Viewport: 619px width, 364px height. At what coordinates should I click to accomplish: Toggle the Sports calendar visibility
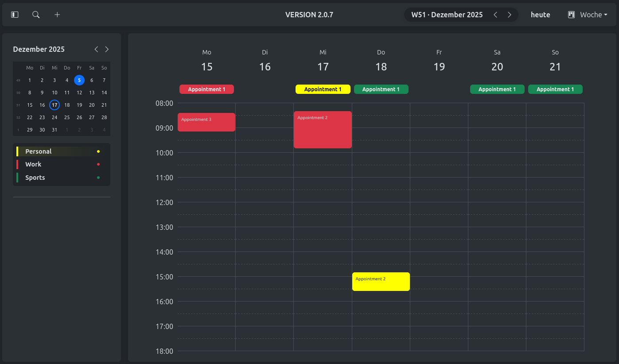[35, 178]
